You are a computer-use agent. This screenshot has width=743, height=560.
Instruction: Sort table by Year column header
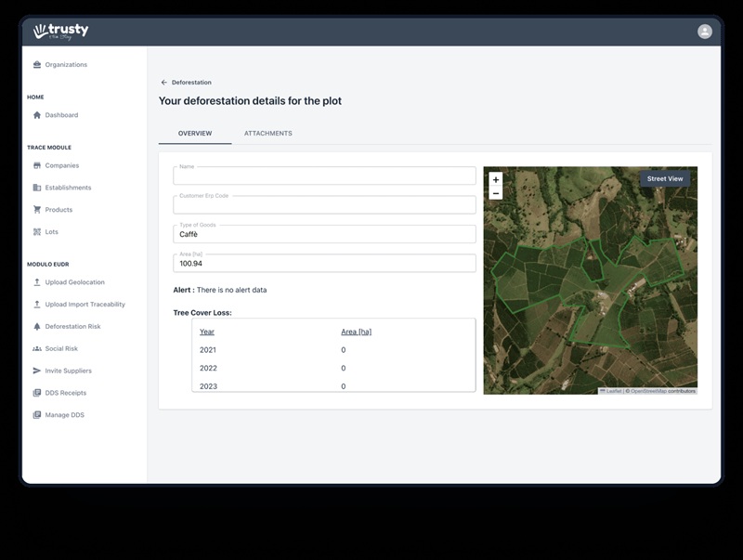(207, 332)
